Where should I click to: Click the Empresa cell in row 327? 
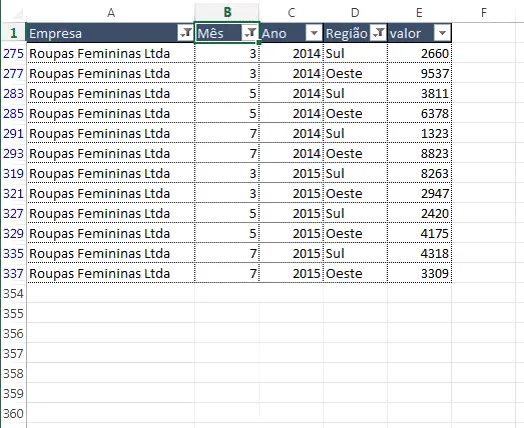111,213
